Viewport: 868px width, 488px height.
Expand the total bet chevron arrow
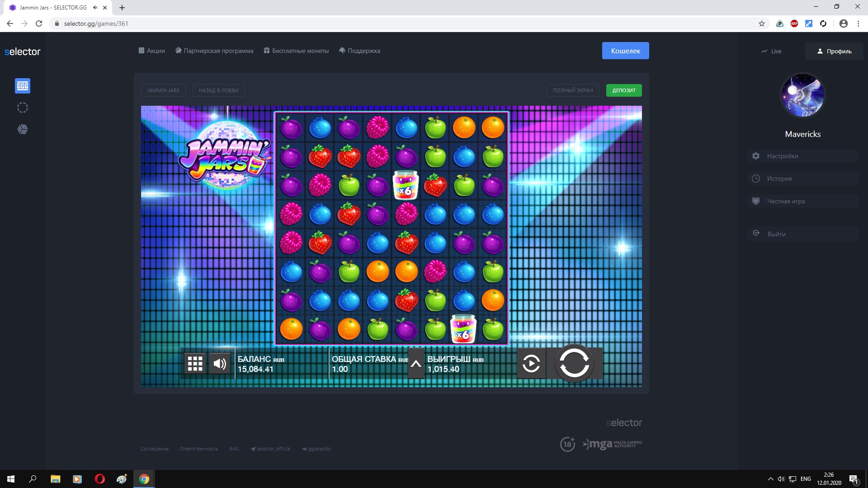(x=416, y=363)
